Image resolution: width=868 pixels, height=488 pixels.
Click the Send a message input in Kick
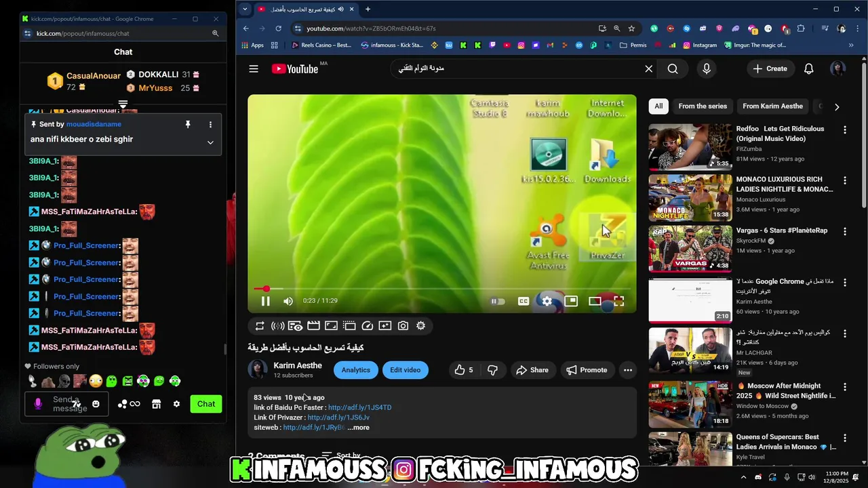pyautogui.click(x=66, y=404)
